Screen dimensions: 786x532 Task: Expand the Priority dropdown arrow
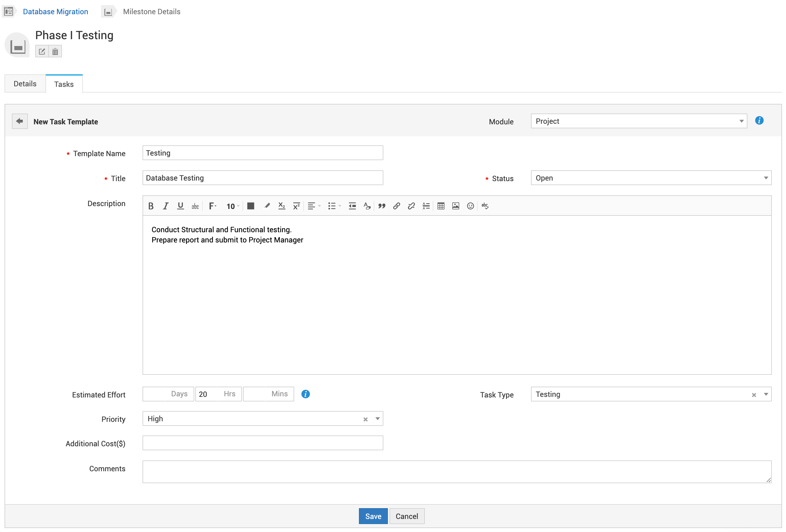tap(377, 419)
